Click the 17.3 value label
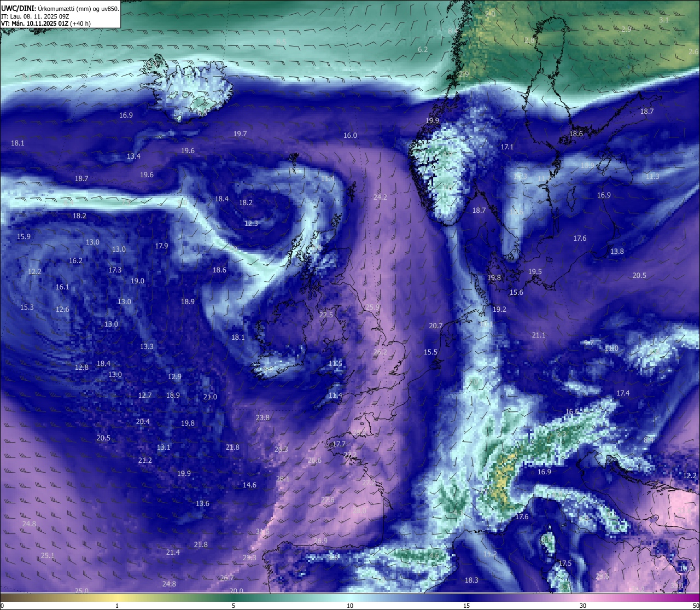This screenshot has height=610, width=700. [x=115, y=270]
